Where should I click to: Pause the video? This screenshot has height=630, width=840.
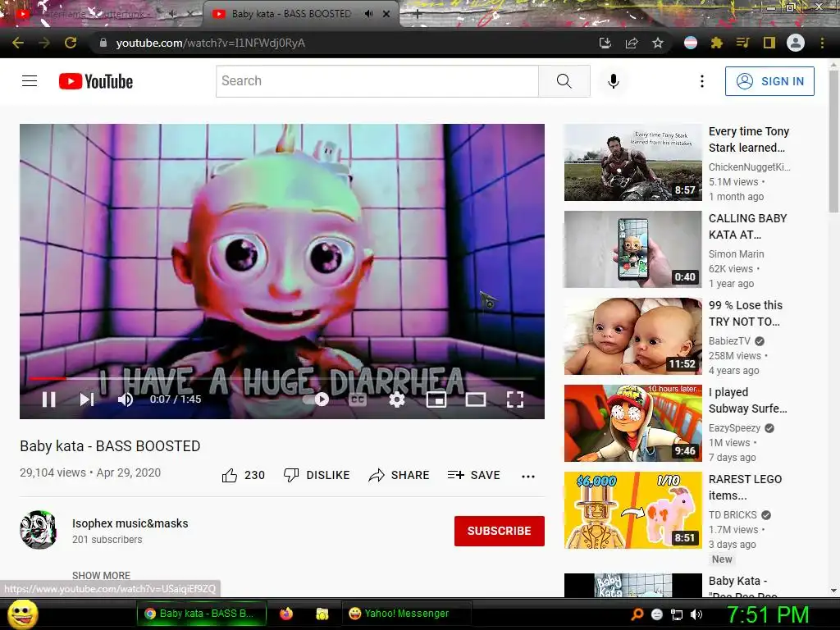[48, 399]
